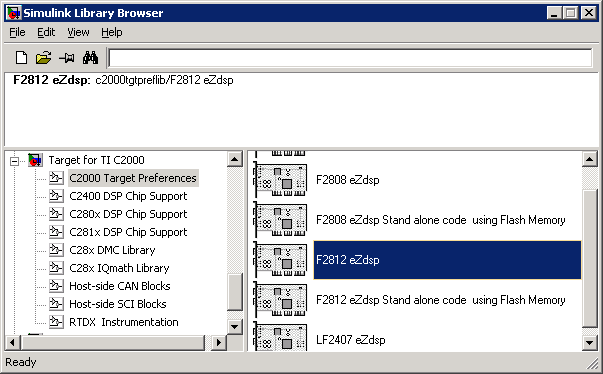This screenshot has height=374, width=603.
Task: Click the Simulink Library Browser title bar icon
Action: (14, 13)
